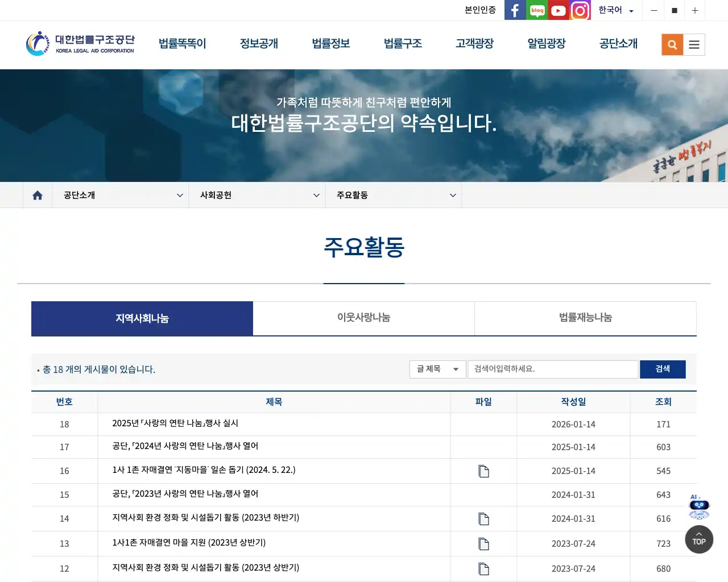The height and width of the screenshot is (582, 728).
Task: Click the 검색 button
Action: pyautogui.click(x=663, y=369)
